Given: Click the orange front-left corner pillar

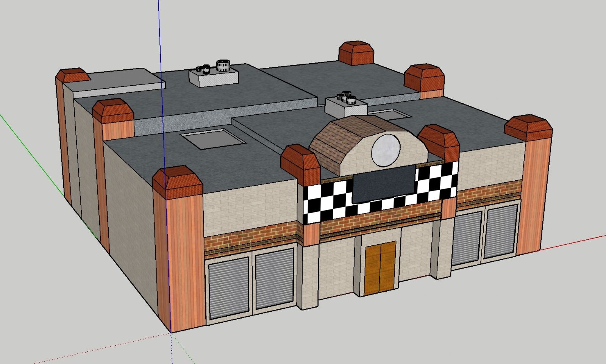Looking at the screenshot, I should (180, 261).
